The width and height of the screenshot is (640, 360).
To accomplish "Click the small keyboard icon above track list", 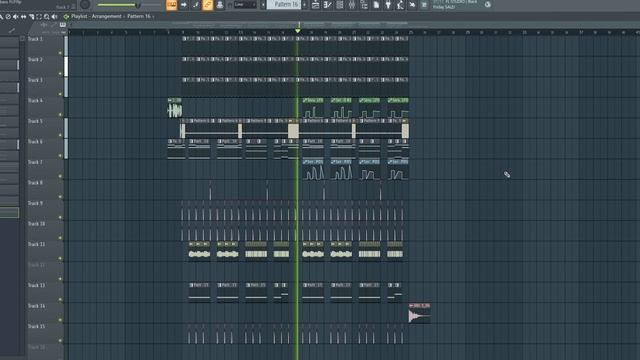I will pos(63,24).
